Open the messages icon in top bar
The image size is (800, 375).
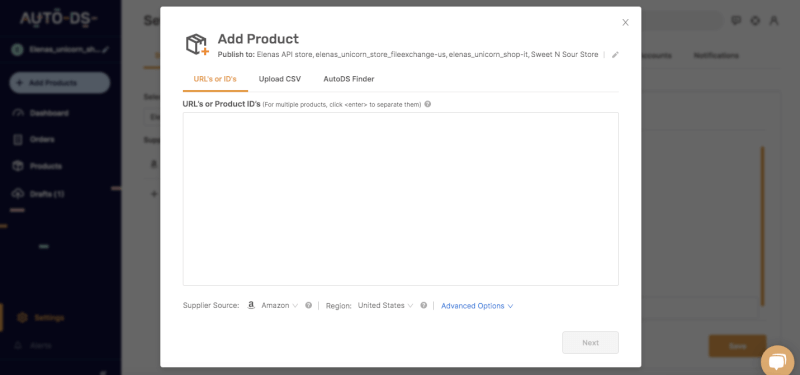[736, 21]
